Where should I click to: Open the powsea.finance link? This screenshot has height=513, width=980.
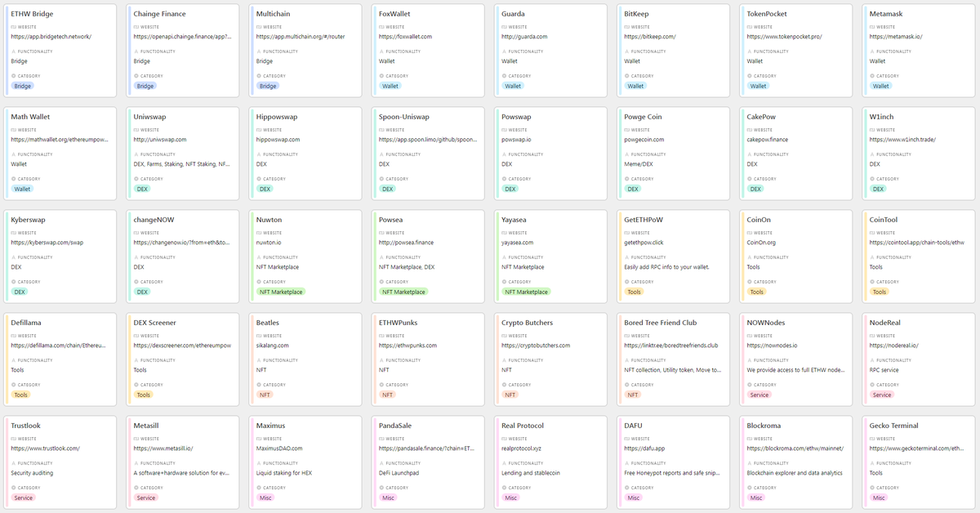[406, 243]
